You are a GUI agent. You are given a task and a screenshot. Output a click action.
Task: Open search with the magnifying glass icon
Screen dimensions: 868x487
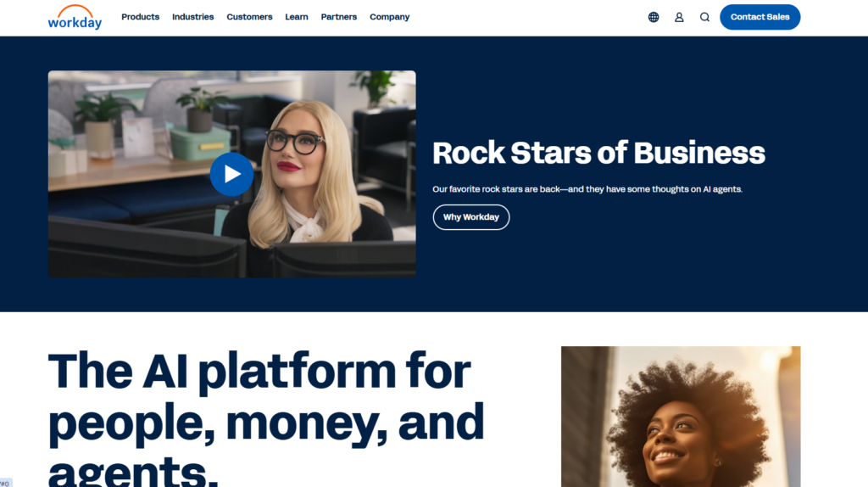704,17
